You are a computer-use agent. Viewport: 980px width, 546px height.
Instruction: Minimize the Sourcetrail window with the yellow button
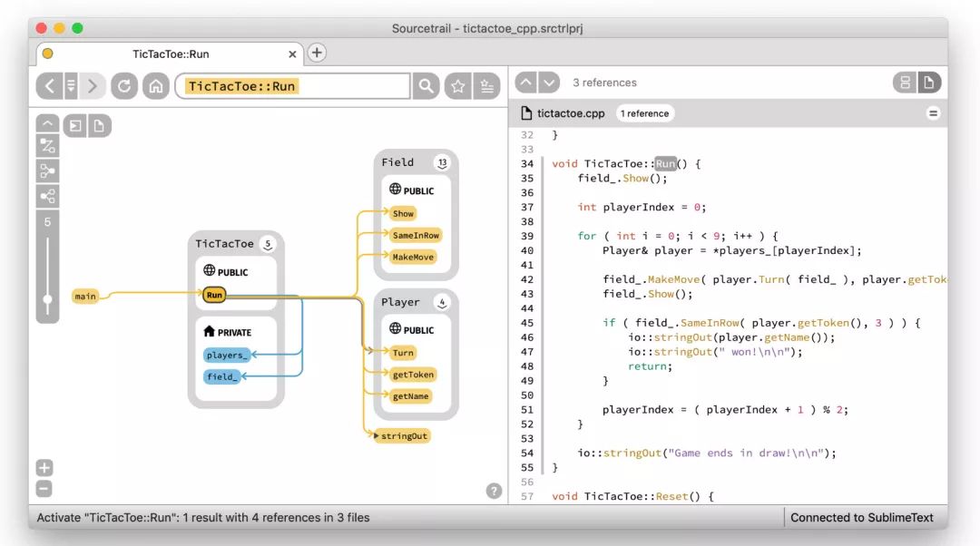pyautogui.click(x=59, y=28)
